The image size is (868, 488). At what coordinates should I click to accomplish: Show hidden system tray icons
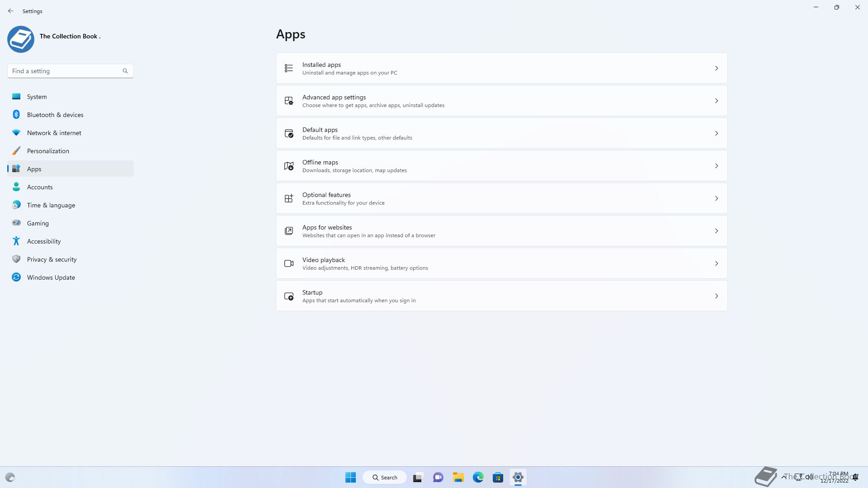coord(783,477)
